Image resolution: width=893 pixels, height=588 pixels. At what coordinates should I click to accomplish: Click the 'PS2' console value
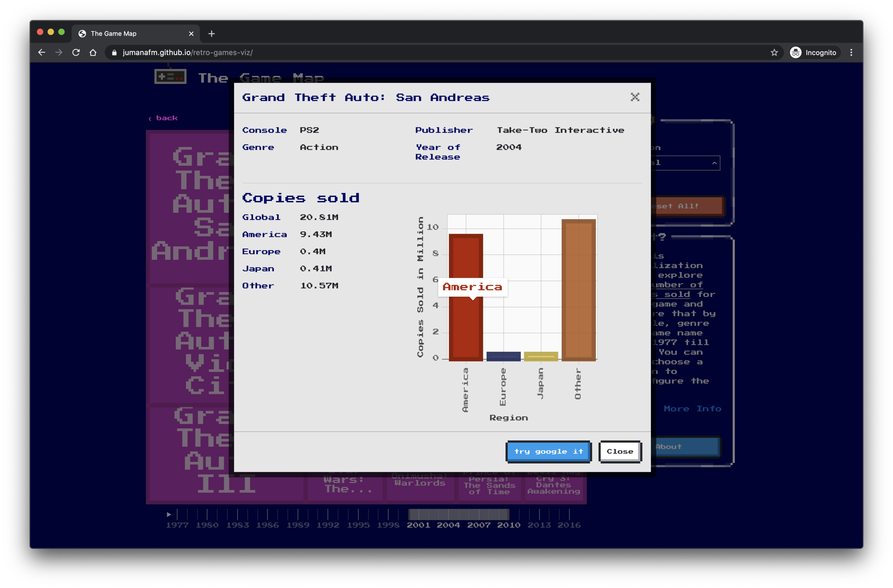[309, 130]
